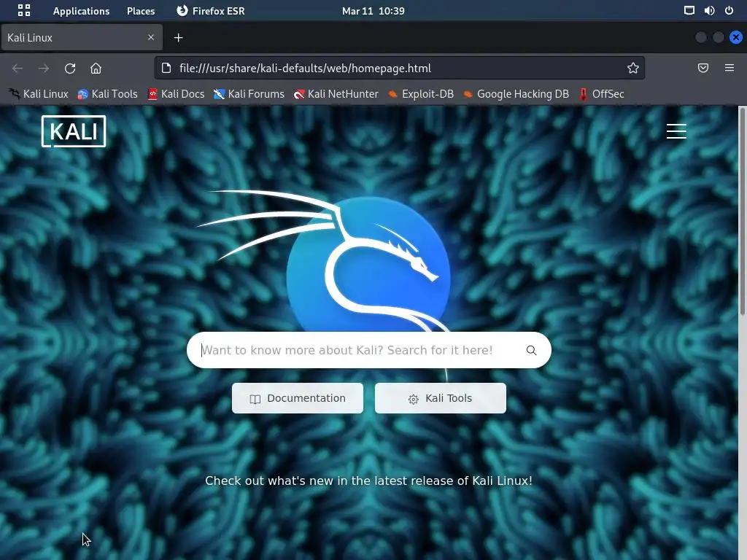
Task: Close the Kali Linux tab
Action: (x=151, y=37)
